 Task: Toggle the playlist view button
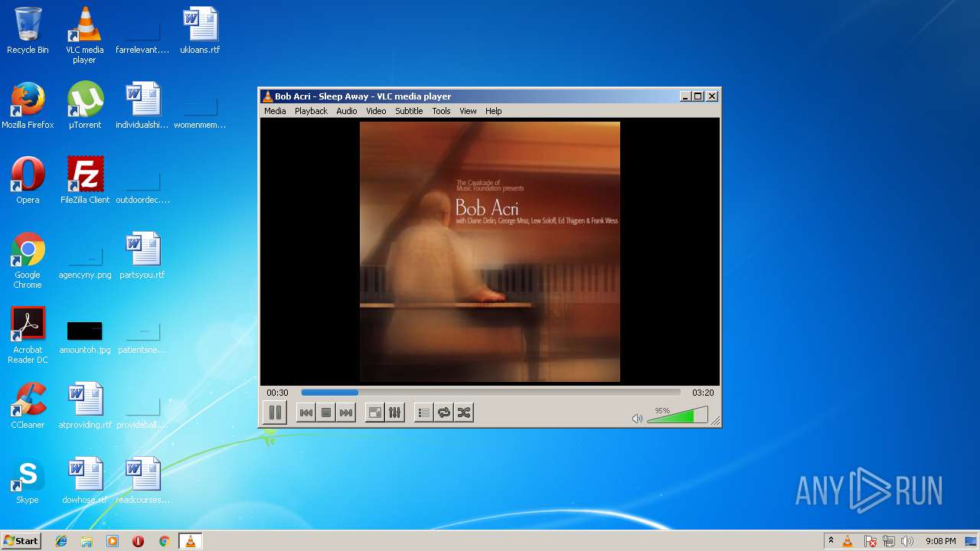click(423, 412)
